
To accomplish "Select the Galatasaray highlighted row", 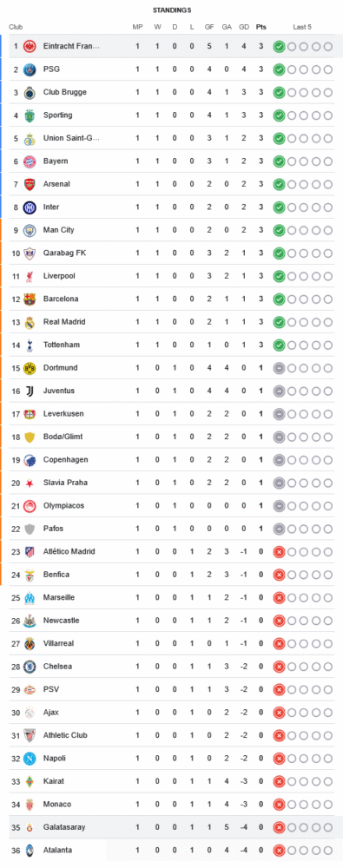I will [x=171, y=827].
